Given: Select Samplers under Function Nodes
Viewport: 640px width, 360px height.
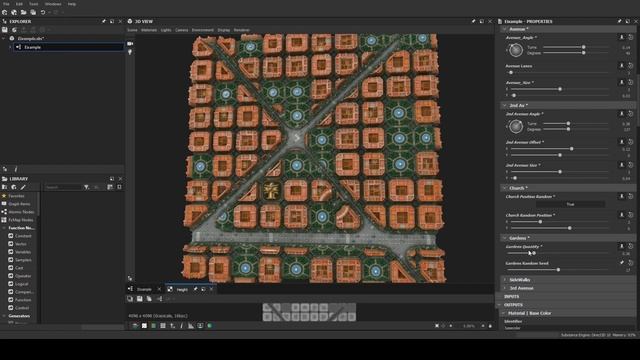Looking at the screenshot, I should click(23, 260).
